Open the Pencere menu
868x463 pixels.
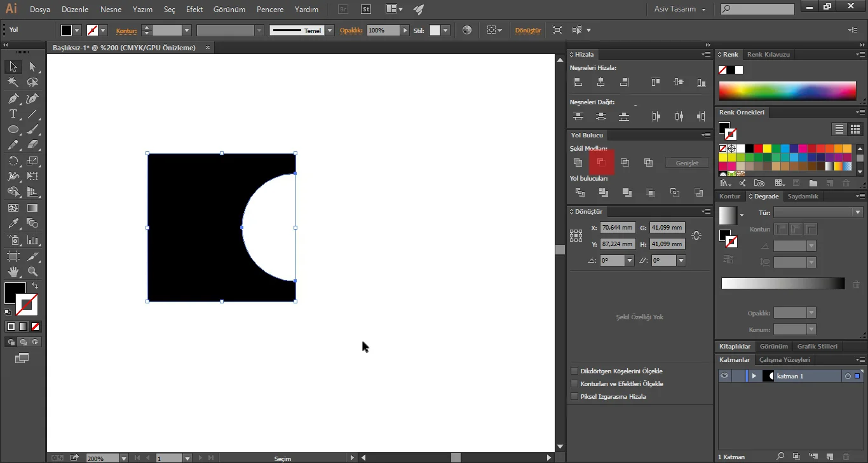[270, 10]
